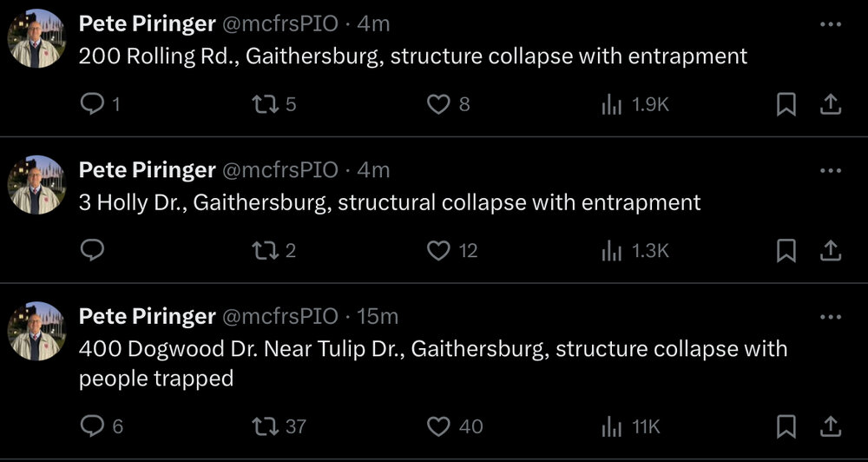This screenshot has width=868, height=462.
Task: Open more options on 3 Holly Dr. tweet
Action: pyautogui.click(x=831, y=170)
